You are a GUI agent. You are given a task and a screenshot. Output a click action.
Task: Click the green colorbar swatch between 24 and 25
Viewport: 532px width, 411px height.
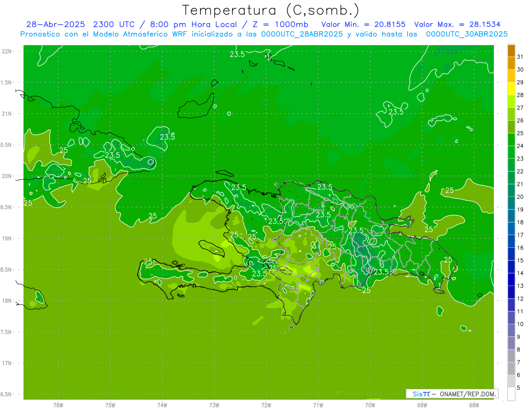[511, 139]
